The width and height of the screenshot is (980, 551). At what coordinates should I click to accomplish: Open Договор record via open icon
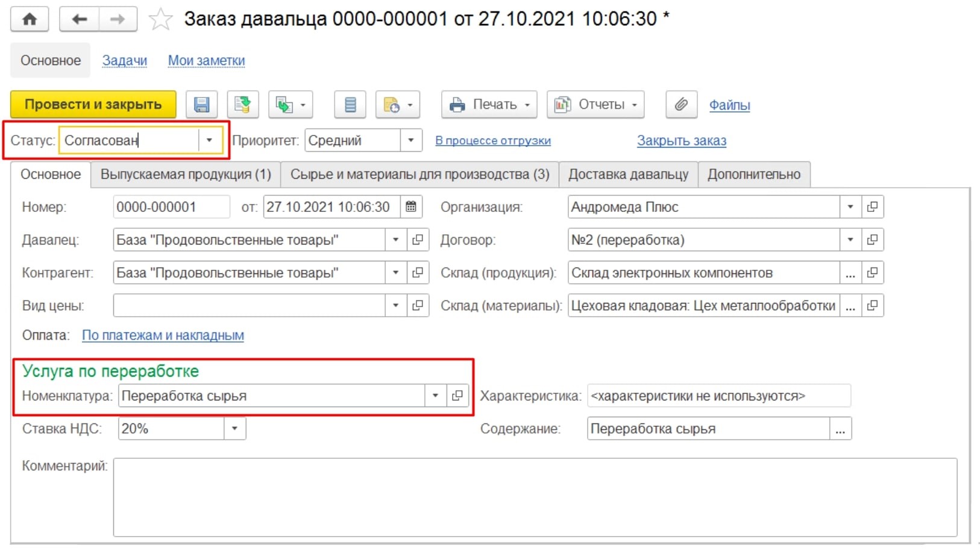pos(872,240)
